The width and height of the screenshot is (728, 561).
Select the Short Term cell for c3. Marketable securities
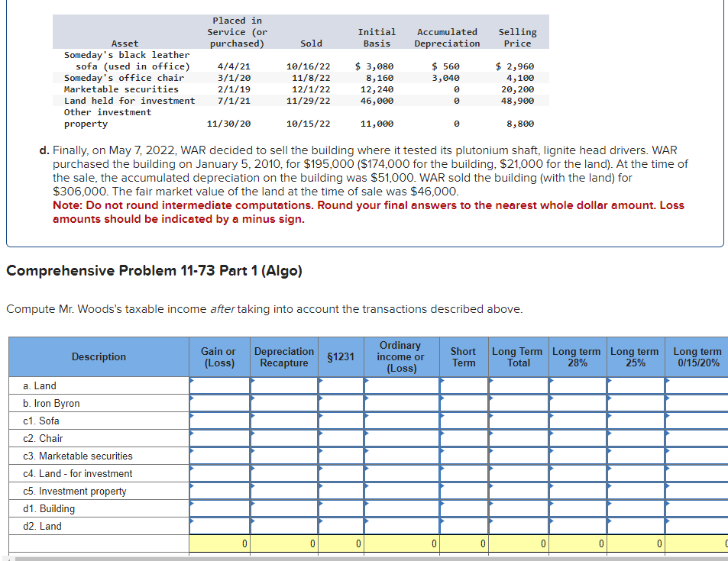click(464, 456)
